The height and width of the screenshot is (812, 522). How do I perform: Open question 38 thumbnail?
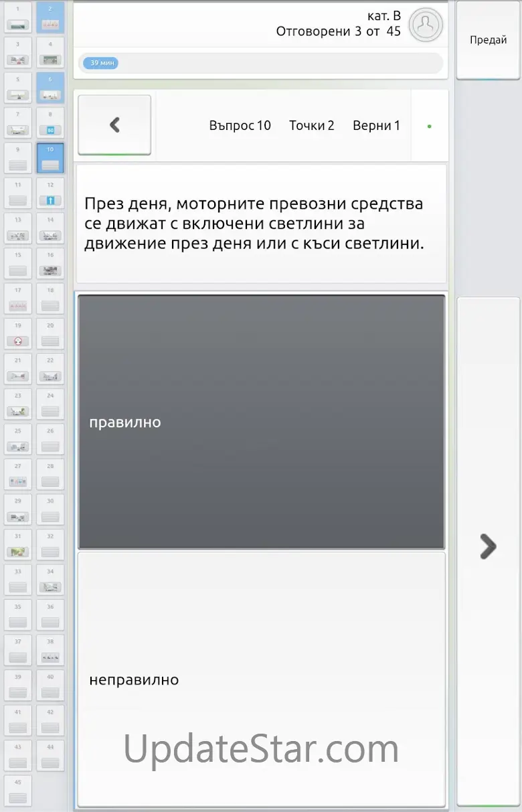point(50,650)
